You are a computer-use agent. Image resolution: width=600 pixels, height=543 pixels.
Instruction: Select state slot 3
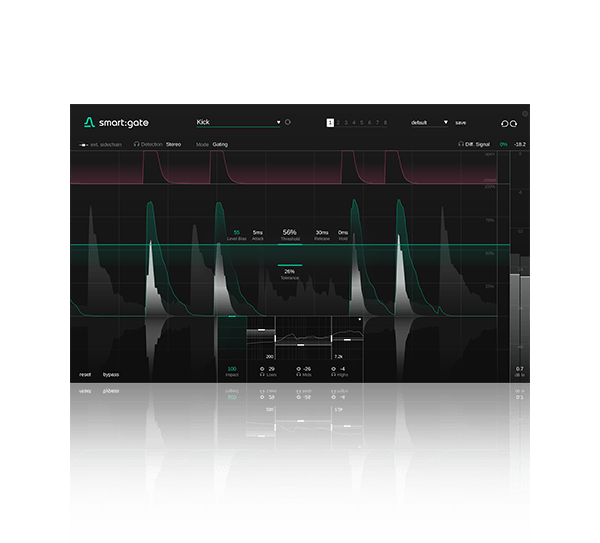coord(346,122)
